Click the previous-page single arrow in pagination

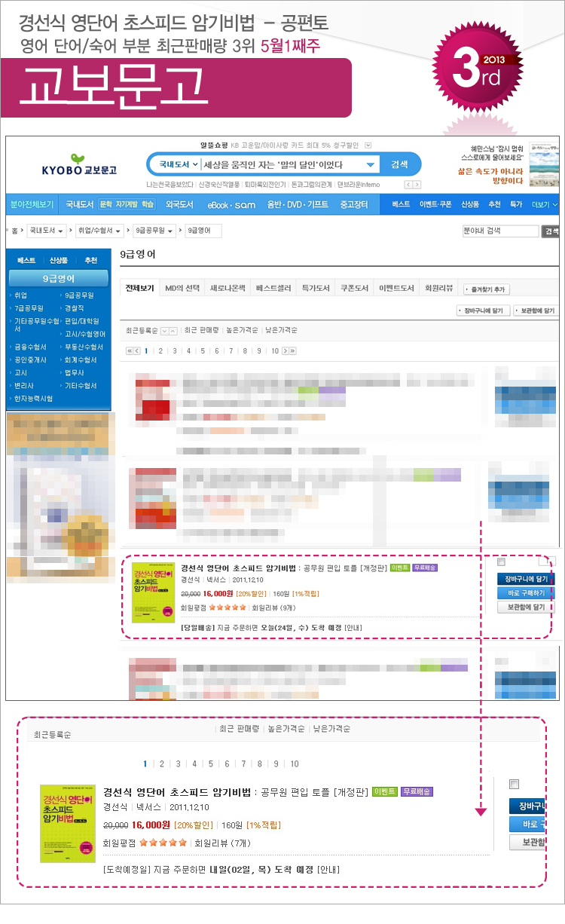click(137, 350)
